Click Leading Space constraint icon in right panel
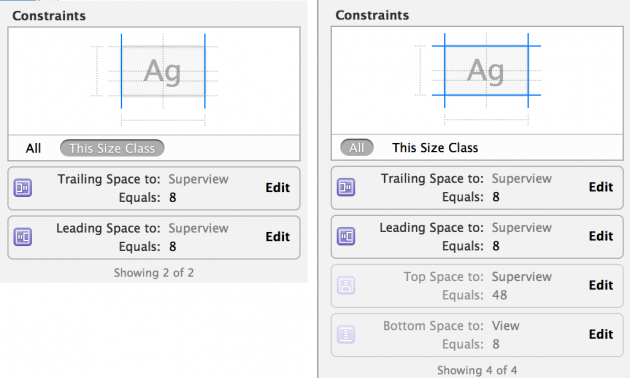This screenshot has height=378, width=630. (346, 236)
